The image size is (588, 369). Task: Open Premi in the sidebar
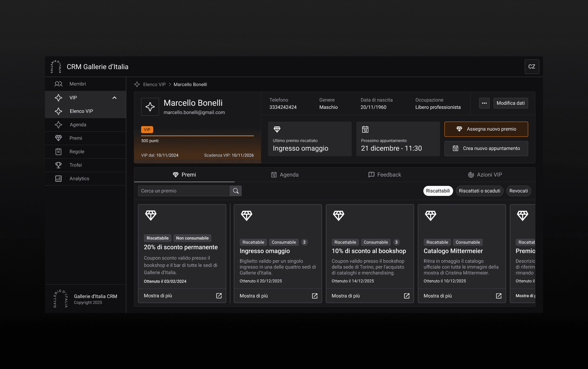85,138
